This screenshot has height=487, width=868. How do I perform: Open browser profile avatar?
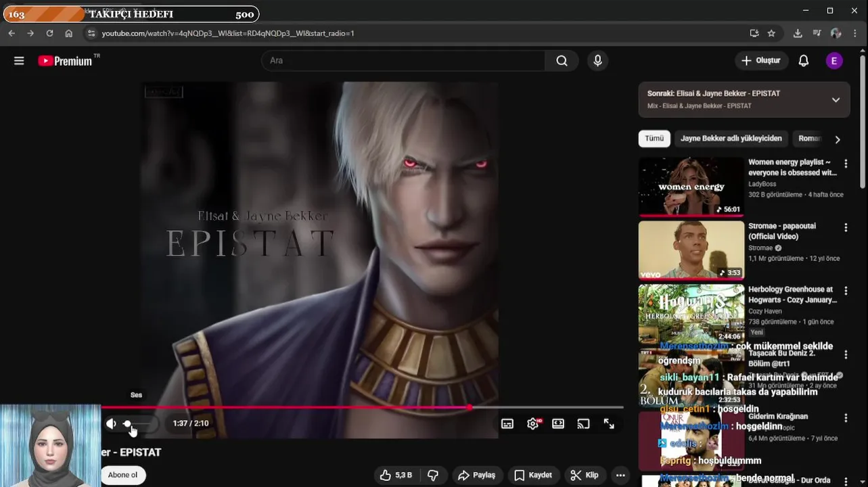tap(836, 33)
